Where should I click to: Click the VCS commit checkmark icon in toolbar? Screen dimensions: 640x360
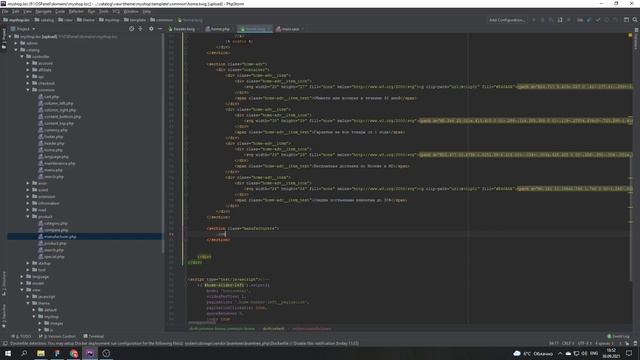(598, 20)
